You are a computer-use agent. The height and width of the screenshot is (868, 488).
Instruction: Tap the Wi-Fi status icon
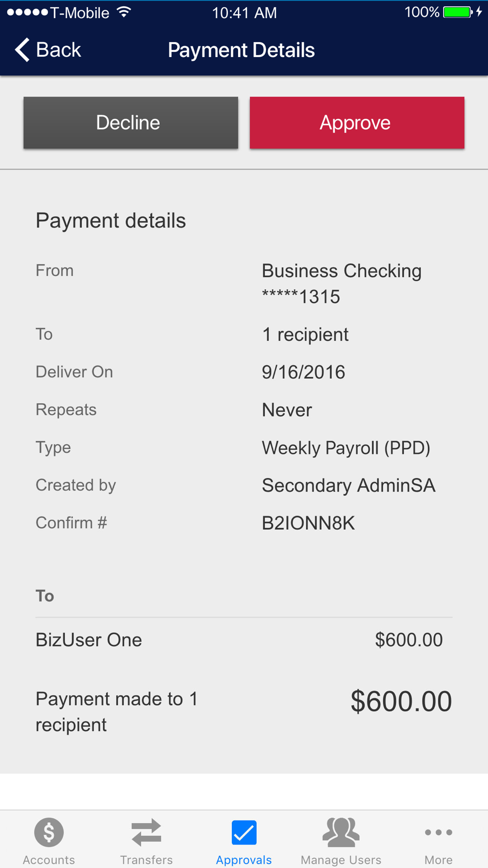[124, 12]
